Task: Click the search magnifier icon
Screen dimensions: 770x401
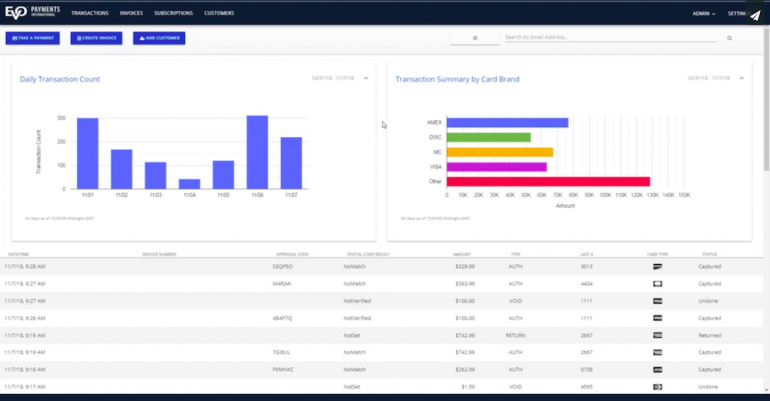Action: (x=730, y=38)
